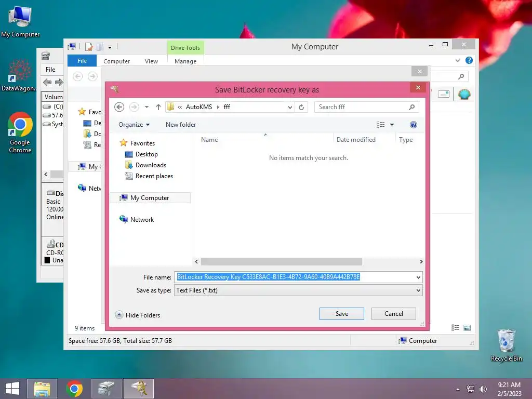Click the magnifier icon in Search fff
This screenshot has width=532, height=399.
pyautogui.click(x=411, y=107)
